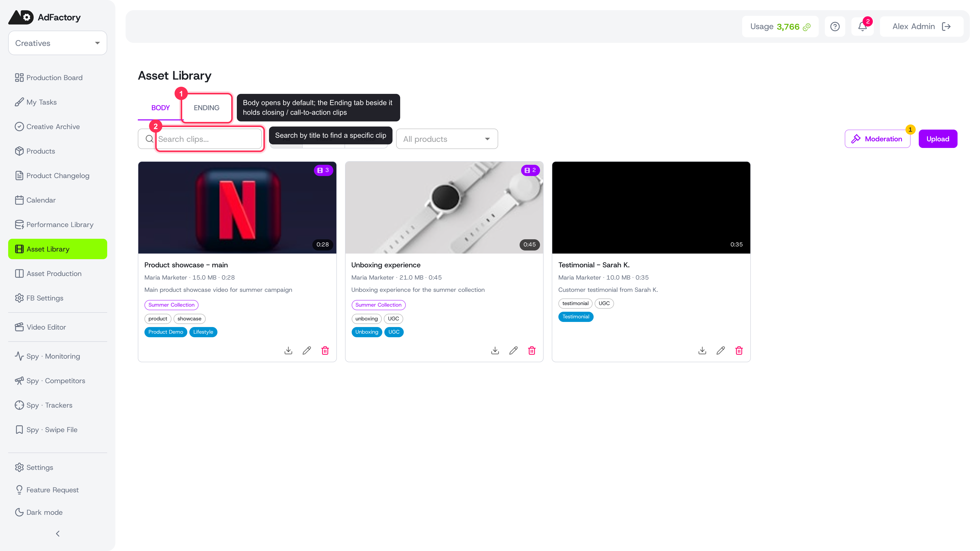Image resolution: width=980 pixels, height=551 pixels.
Task: Go to My Tasks
Action: pyautogui.click(x=57, y=102)
